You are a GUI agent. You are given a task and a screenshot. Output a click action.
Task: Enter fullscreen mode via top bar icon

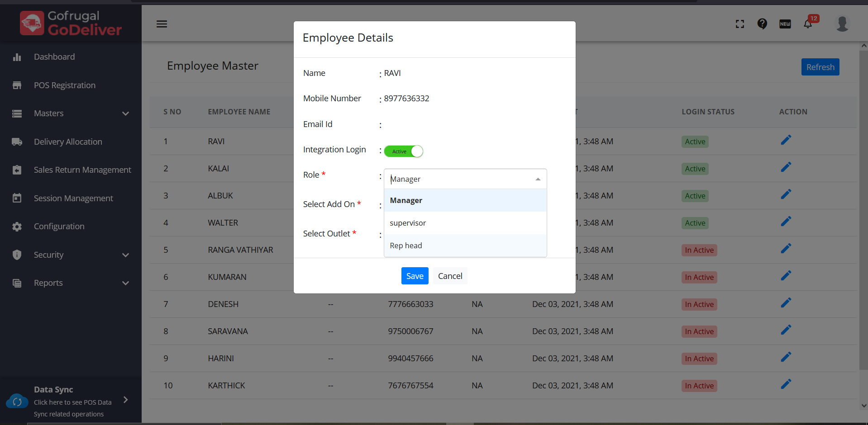coord(740,24)
